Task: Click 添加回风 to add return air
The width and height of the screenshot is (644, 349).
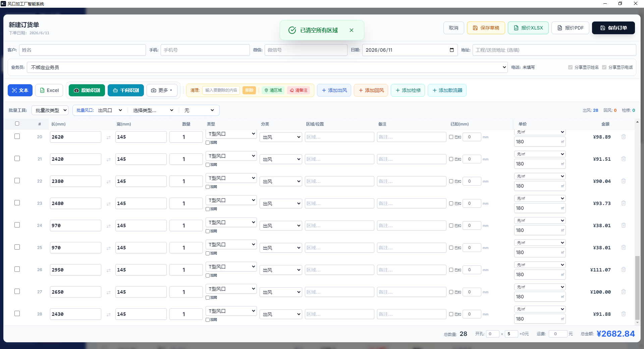Action: [371, 90]
